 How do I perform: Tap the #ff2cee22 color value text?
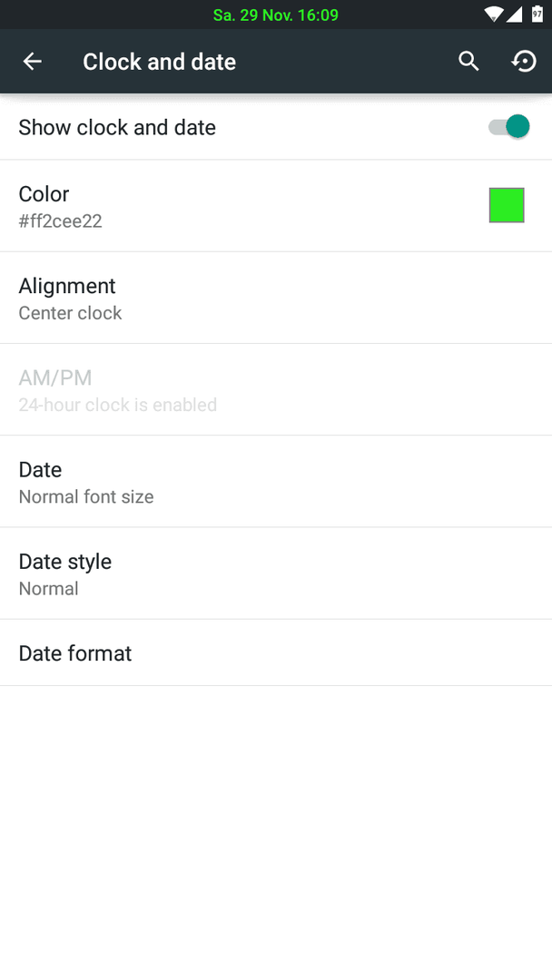[60, 221]
